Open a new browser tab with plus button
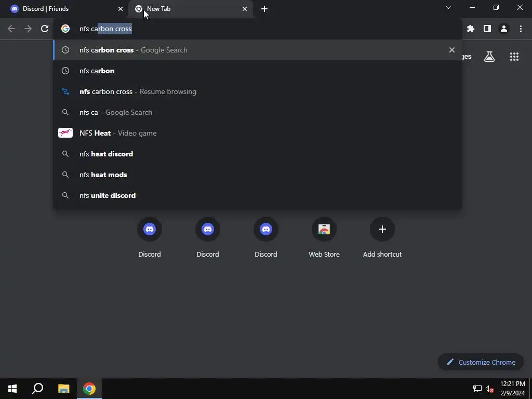 [264, 9]
